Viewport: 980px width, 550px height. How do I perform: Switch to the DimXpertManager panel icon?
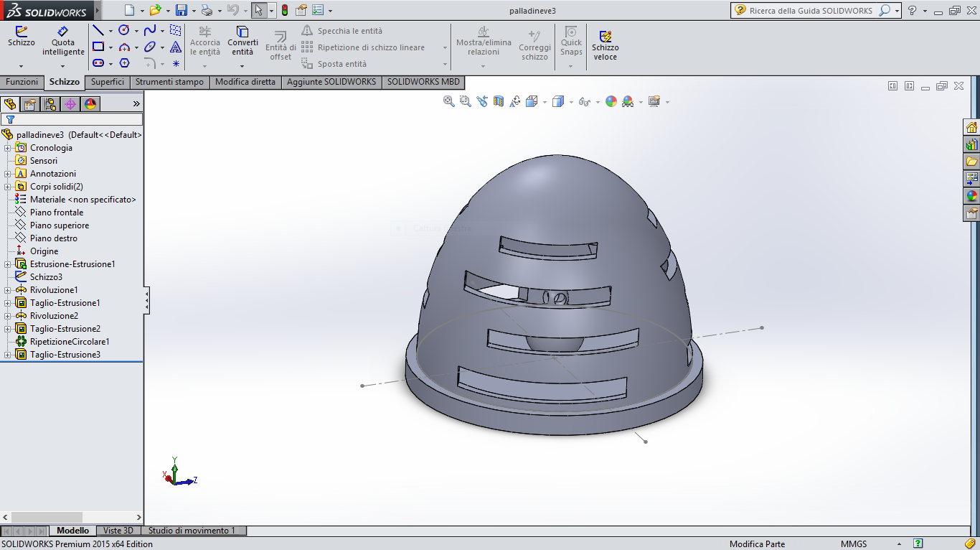70,104
